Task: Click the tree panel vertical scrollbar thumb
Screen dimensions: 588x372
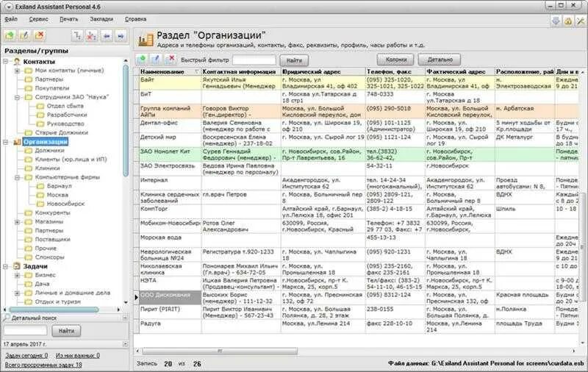Action: [x=126, y=120]
